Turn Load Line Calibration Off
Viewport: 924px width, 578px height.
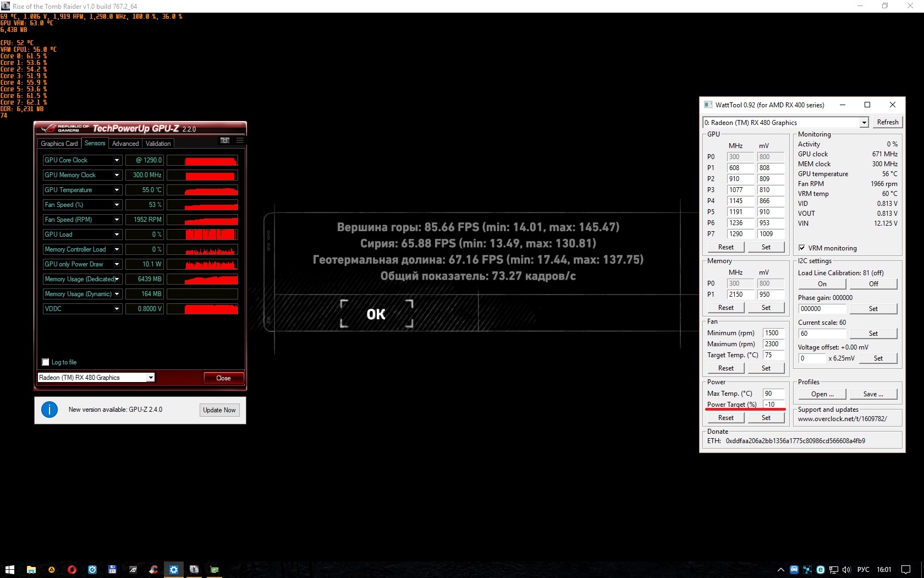(x=873, y=284)
